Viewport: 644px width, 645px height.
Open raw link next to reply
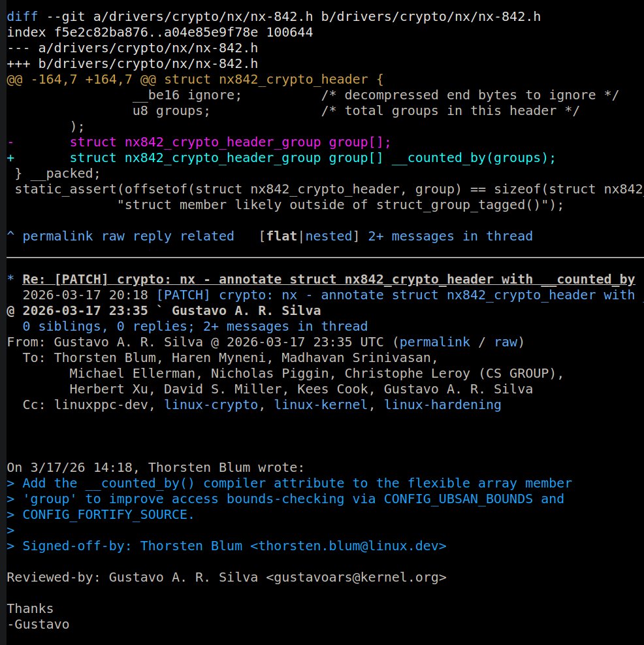pos(113,236)
